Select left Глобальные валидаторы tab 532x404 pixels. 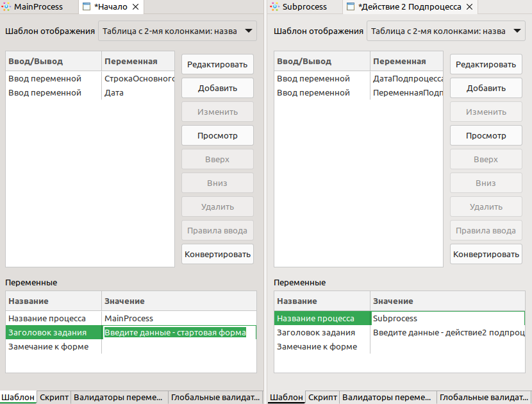(215, 397)
